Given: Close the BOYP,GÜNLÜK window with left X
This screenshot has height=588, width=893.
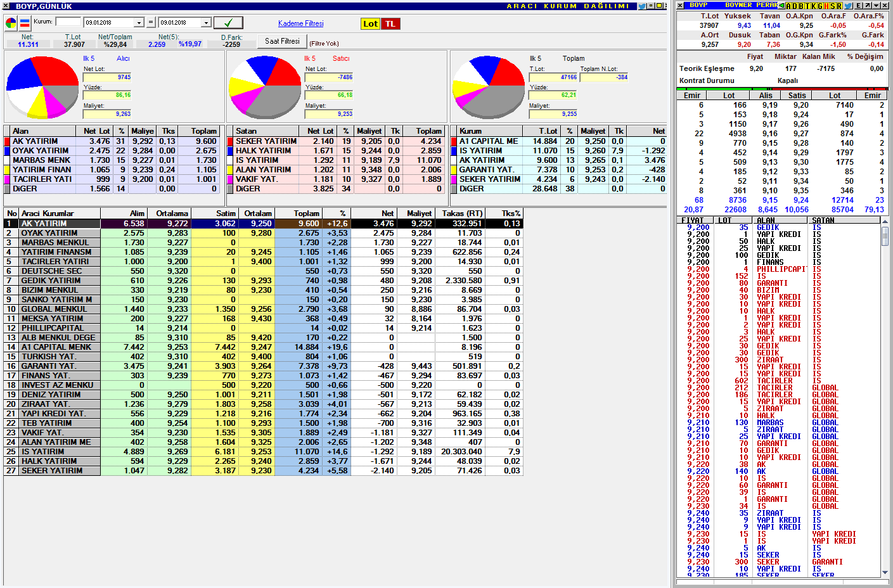Looking at the screenshot, I should pyautogui.click(x=6, y=6).
